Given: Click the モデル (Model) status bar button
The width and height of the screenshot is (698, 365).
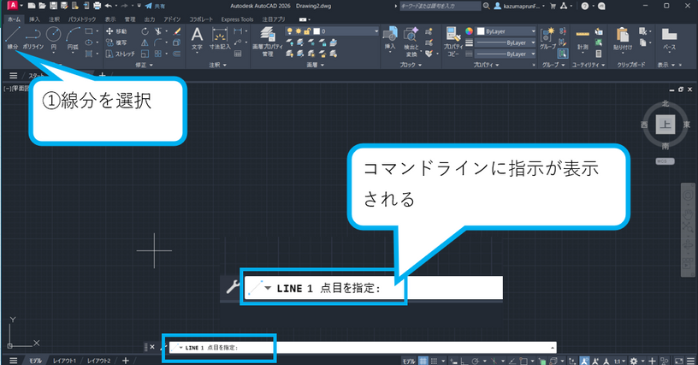Looking at the screenshot, I should point(409,361).
